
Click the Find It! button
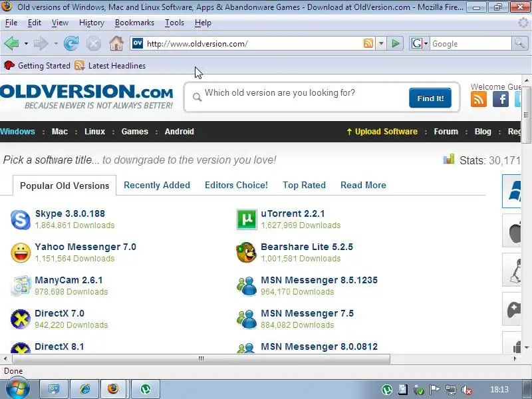(430, 98)
